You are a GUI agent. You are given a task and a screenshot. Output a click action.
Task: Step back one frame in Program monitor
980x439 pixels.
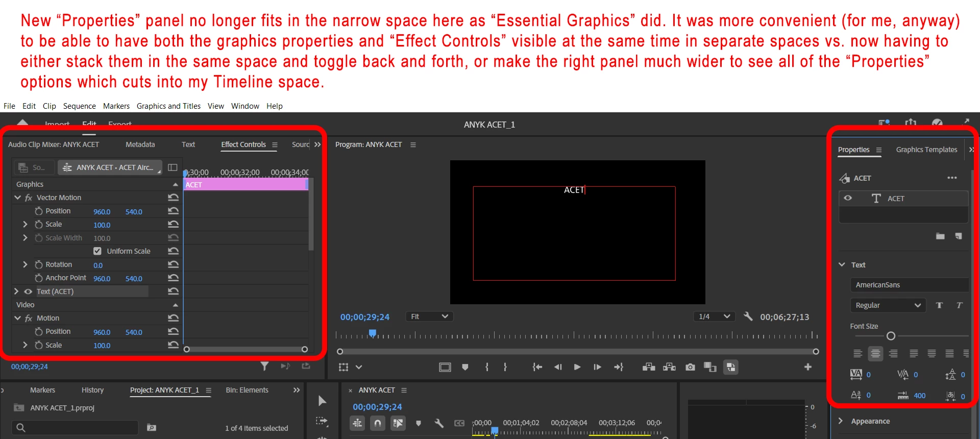(558, 367)
